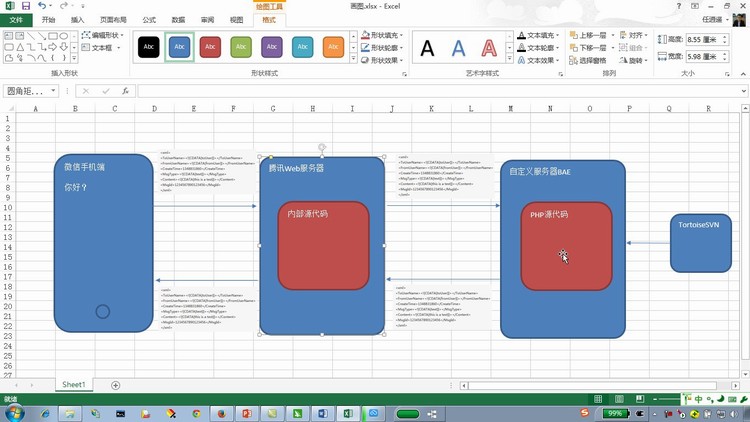Open the 文件 (File) tab

pos(16,20)
